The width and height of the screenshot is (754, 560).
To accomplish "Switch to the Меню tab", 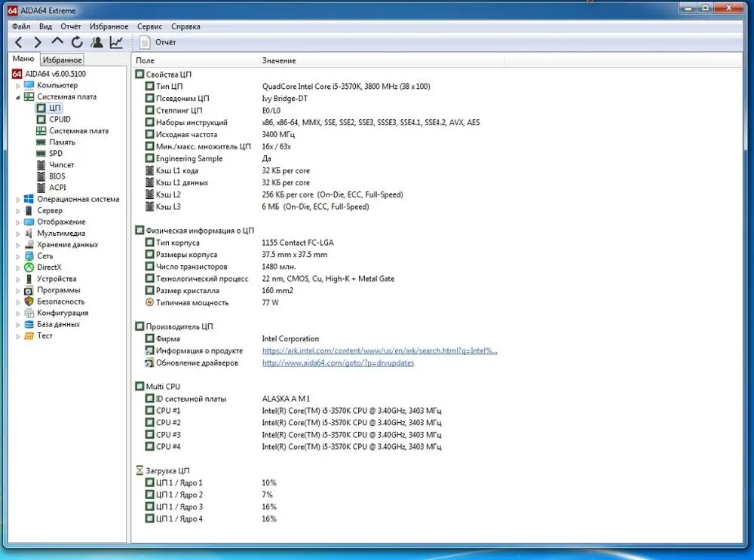I will click(23, 59).
